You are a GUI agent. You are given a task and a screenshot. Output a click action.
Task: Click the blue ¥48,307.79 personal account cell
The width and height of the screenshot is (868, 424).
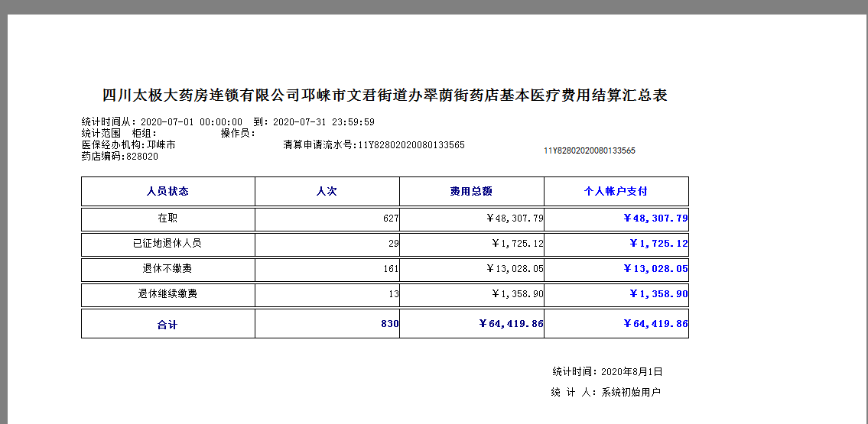tap(616, 218)
